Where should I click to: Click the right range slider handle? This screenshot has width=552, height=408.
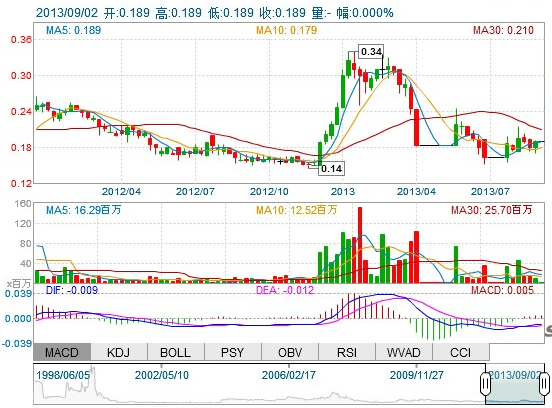tap(545, 383)
